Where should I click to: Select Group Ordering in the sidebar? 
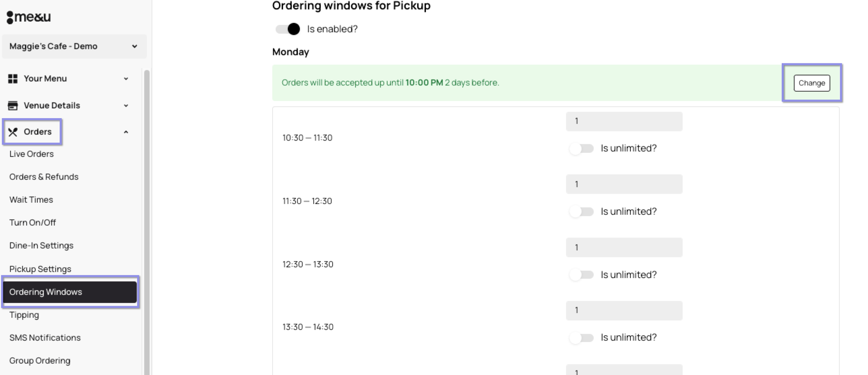[x=40, y=361]
